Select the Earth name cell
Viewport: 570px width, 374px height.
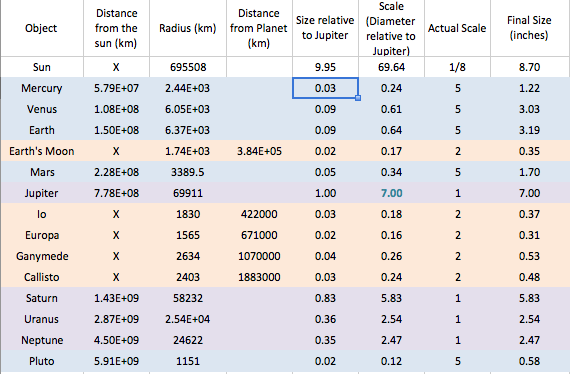(42, 130)
